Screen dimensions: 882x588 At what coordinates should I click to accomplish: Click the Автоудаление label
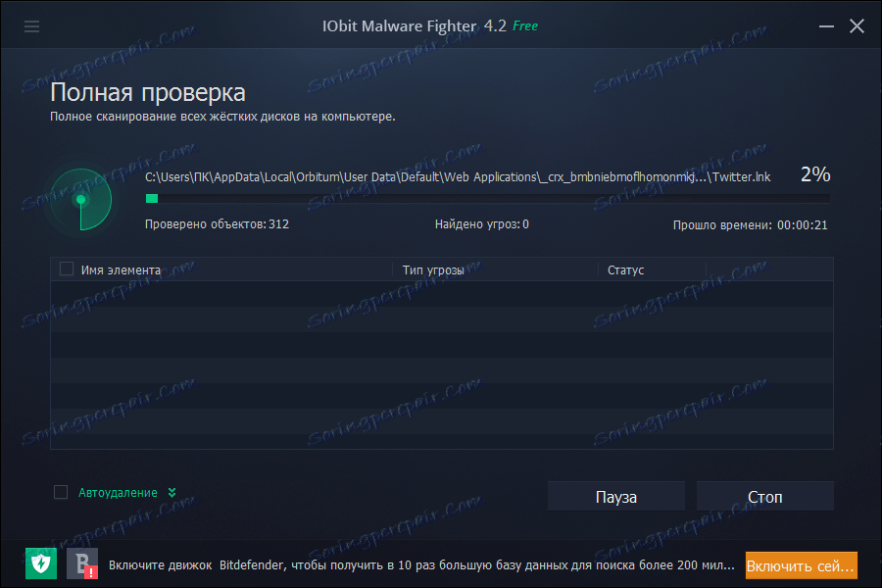pos(118,493)
